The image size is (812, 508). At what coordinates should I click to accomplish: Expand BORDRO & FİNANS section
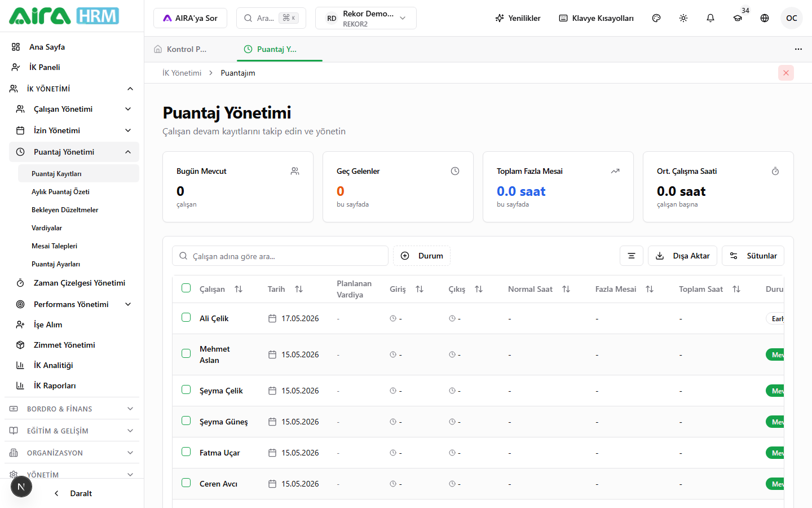point(72,409)
